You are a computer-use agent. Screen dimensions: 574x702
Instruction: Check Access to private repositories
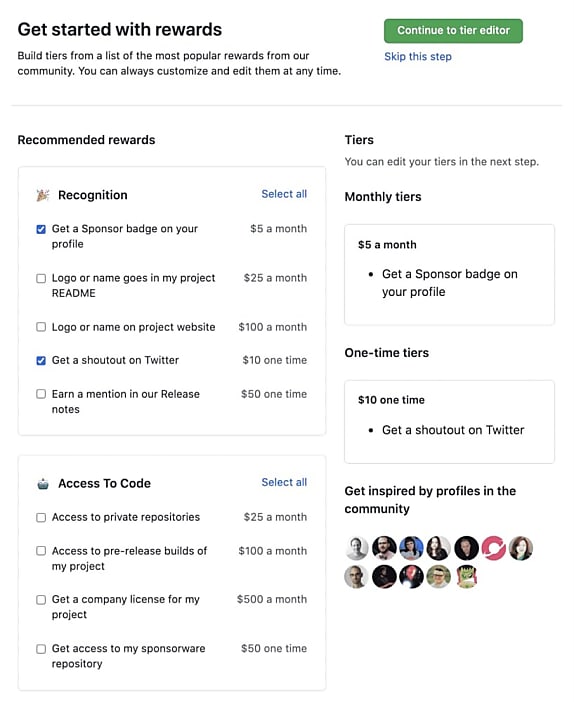pos(41,518)
